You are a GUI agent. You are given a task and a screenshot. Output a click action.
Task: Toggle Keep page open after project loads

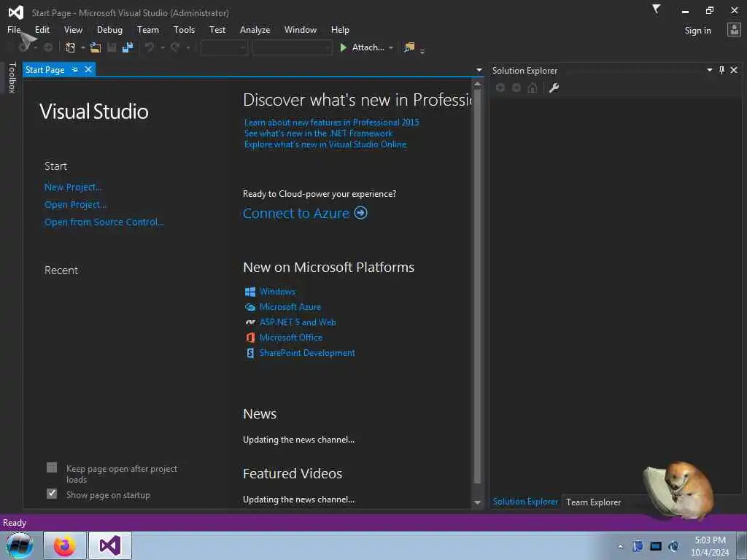(52, 467)
